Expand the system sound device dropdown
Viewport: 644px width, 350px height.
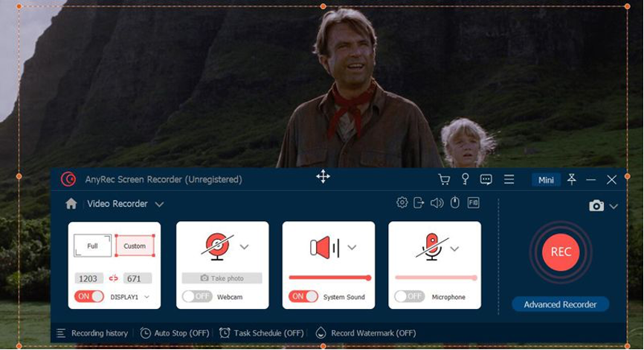352,247
